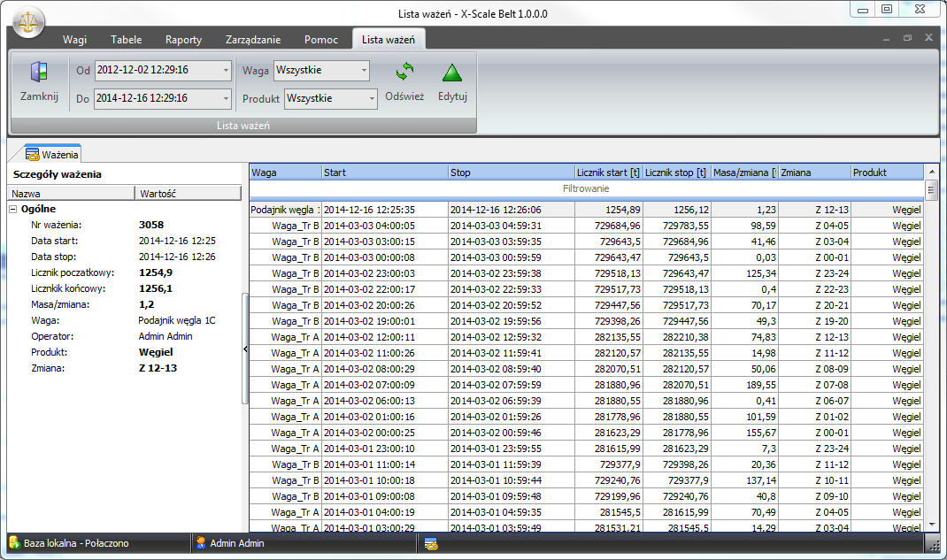The image size is (947, 560).
Task: Expand the Waga Wszystkie combo box
Action: click(364, 70)
